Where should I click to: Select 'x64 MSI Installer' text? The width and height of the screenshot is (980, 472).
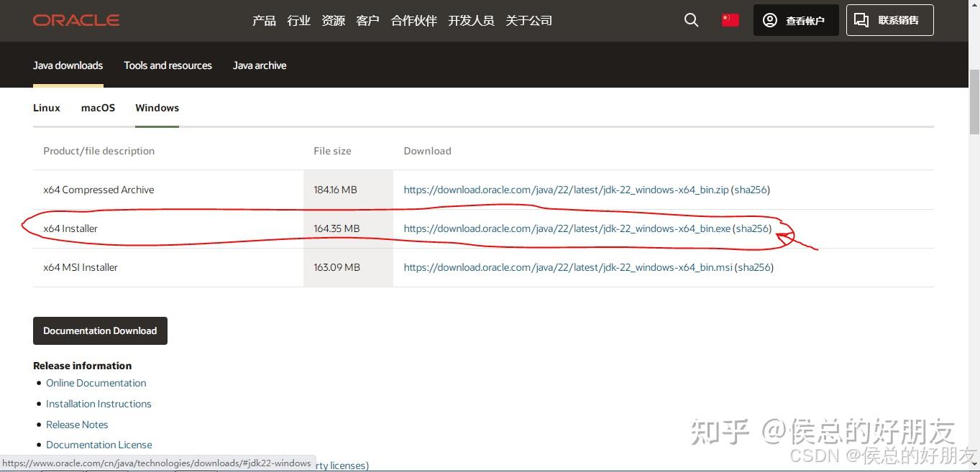(81, 267)
